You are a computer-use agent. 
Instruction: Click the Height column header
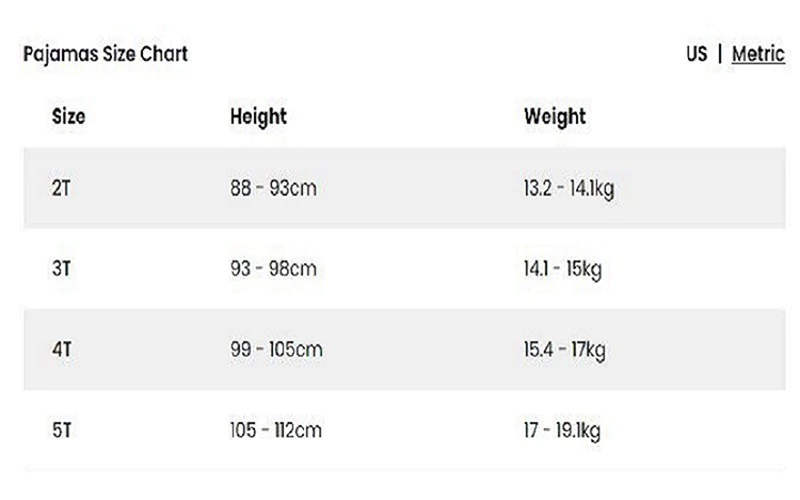[258, 116]
